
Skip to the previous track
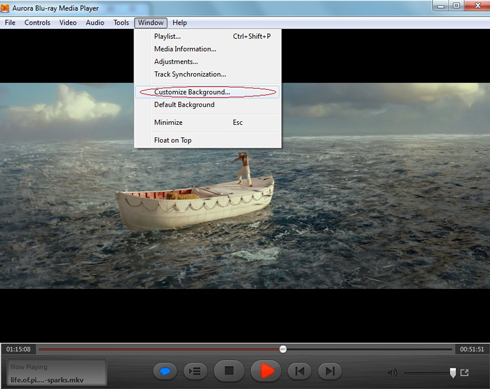coord(299,371)
